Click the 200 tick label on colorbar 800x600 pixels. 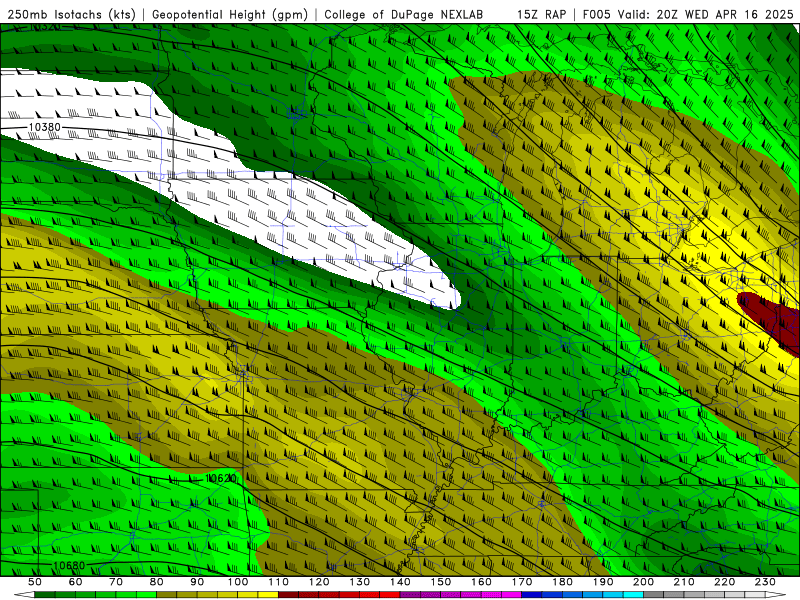pos(643,582)
